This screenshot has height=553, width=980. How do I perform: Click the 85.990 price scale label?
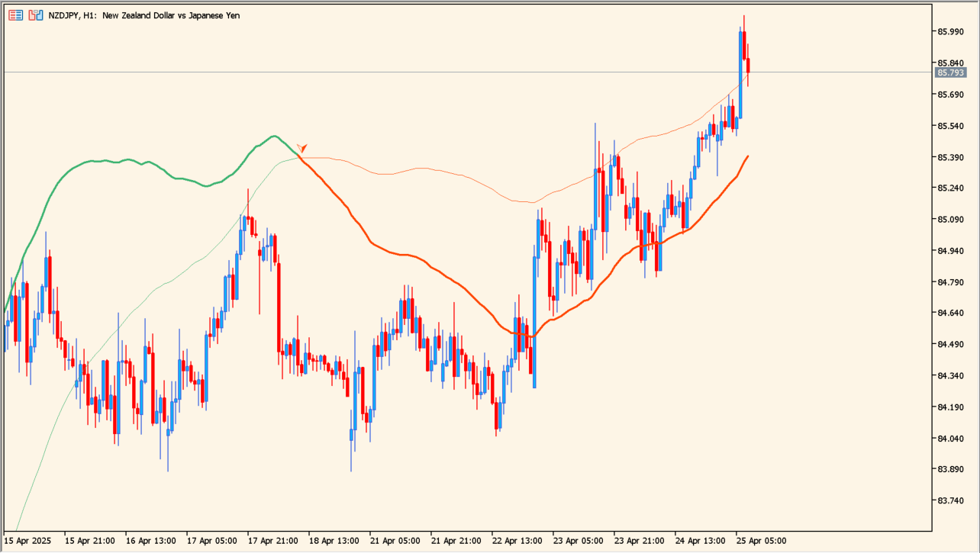tap(950, 31)
